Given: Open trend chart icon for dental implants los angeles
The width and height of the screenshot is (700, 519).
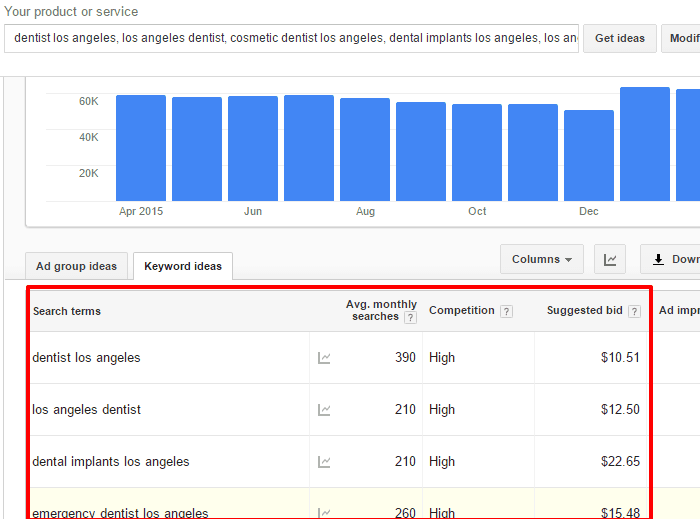Looking at the screenshot, I should (324, 462).
